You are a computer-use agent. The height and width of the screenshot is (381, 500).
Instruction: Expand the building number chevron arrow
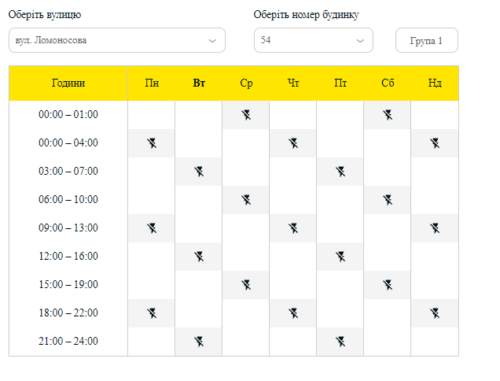pos(360,41)
